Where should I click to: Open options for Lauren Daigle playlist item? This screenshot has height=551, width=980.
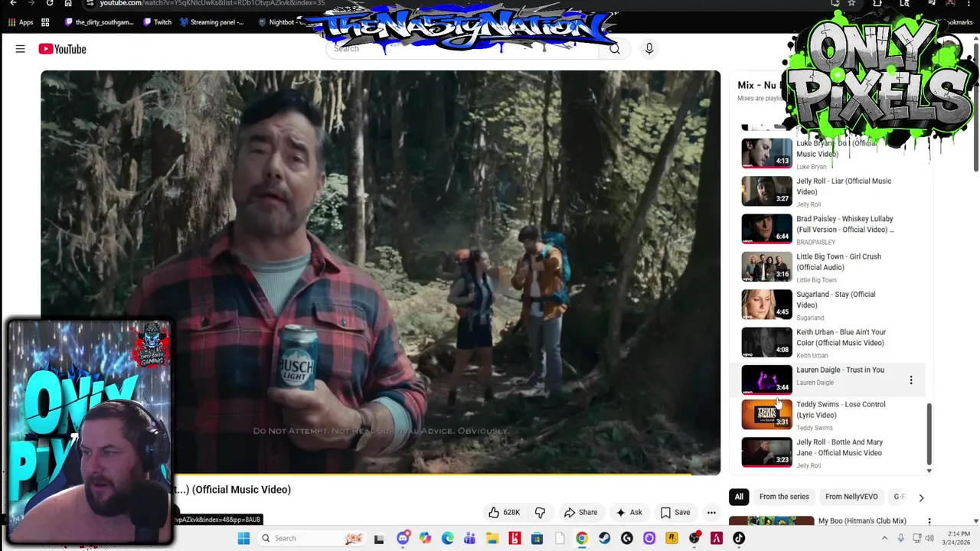[911, 380]
